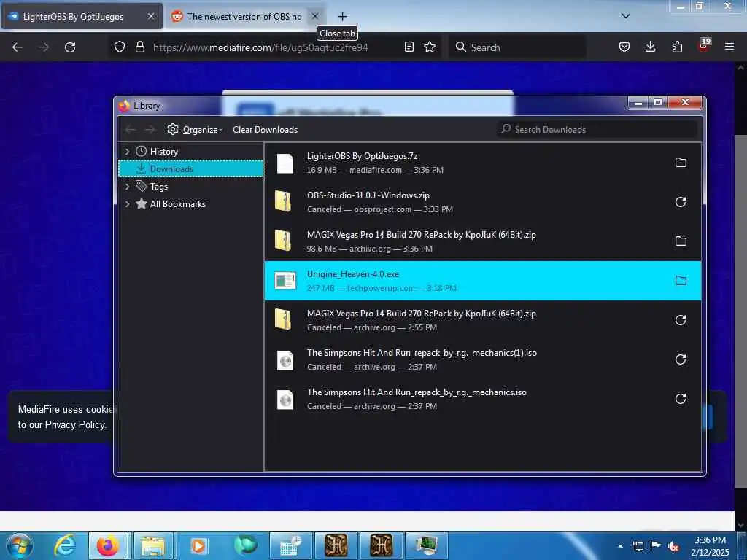Show MAGIX Vegas Pro 98.6 MB in folder
The width and height of the screenshot is (747, 560).
(x=681, y=241)
